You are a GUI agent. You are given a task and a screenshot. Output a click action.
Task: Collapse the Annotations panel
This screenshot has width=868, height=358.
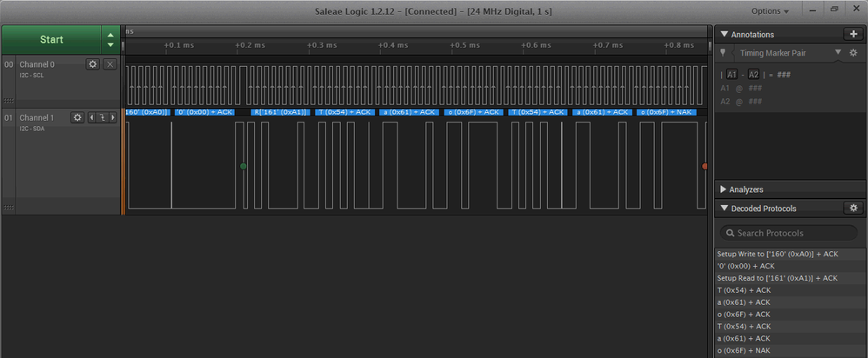coord(724,34)
